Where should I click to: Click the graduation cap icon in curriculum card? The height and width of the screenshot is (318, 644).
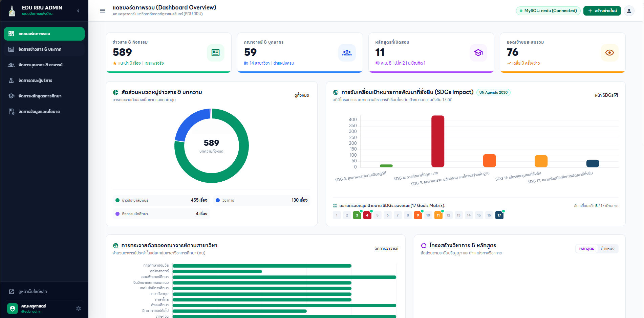pos(478,53)
